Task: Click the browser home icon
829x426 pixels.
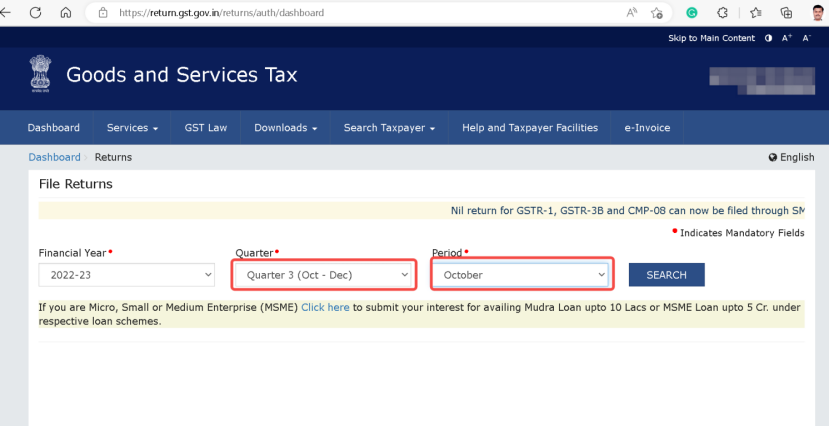Action: (66, 13)
